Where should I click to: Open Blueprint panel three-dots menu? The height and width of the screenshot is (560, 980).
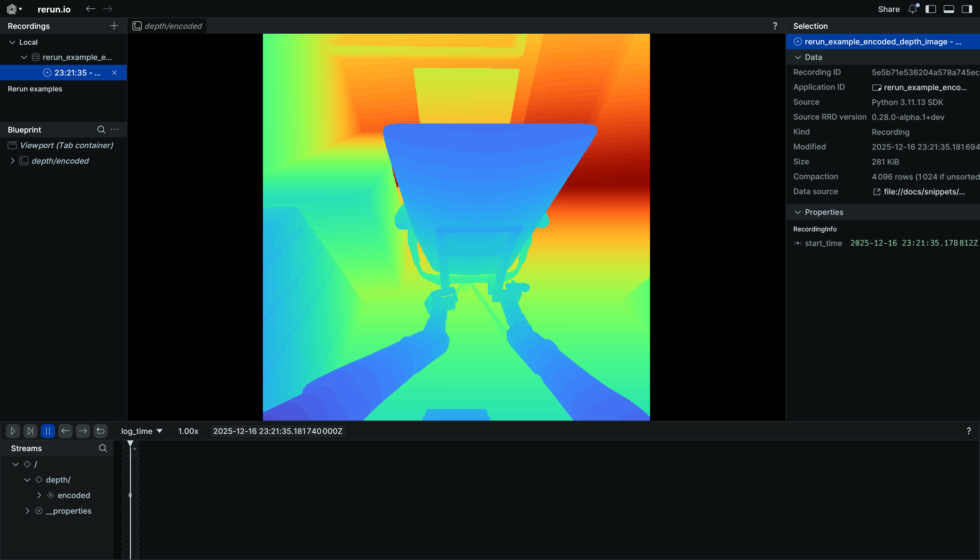(115, 130)
